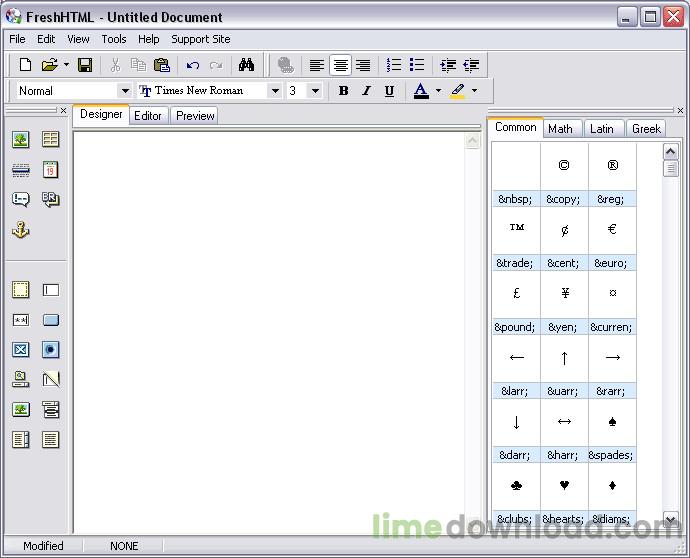Click the hyperlink globe icon
The height and width of the screenshot is (558, 690).
(286, 65)
